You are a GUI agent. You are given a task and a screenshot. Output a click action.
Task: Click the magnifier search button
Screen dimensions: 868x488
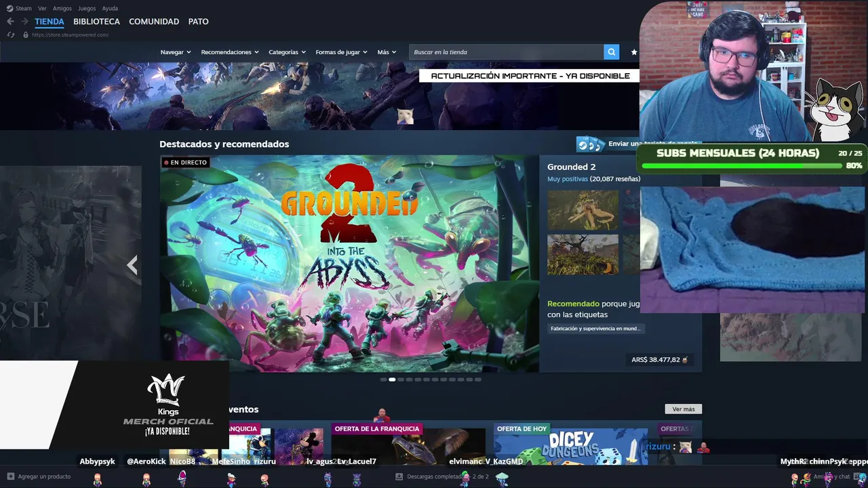(612, 52)
